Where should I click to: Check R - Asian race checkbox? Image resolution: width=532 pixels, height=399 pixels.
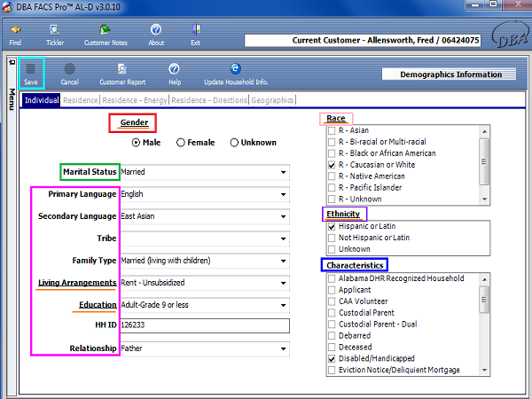coord(332,130)
